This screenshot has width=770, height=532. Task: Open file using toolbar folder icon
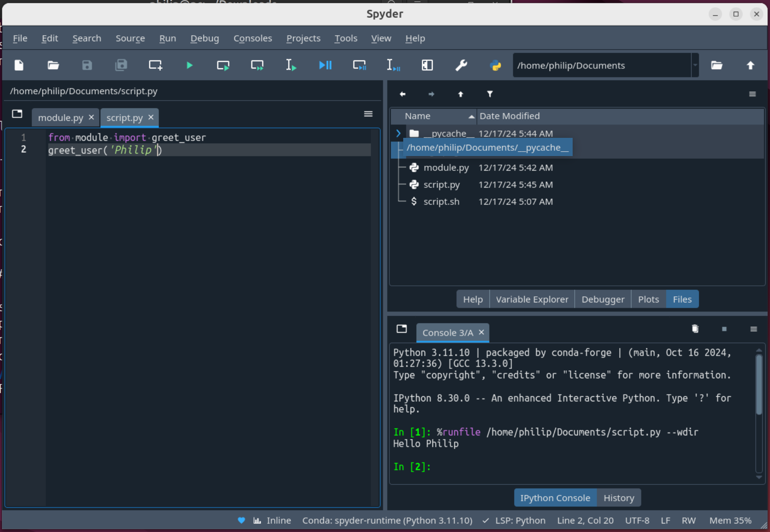[53, 65]
